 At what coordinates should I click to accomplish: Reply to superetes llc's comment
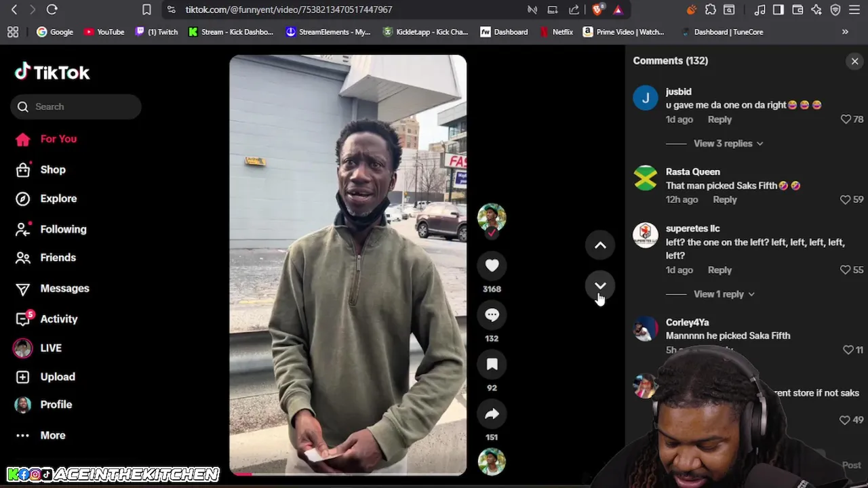pos(719,270)
